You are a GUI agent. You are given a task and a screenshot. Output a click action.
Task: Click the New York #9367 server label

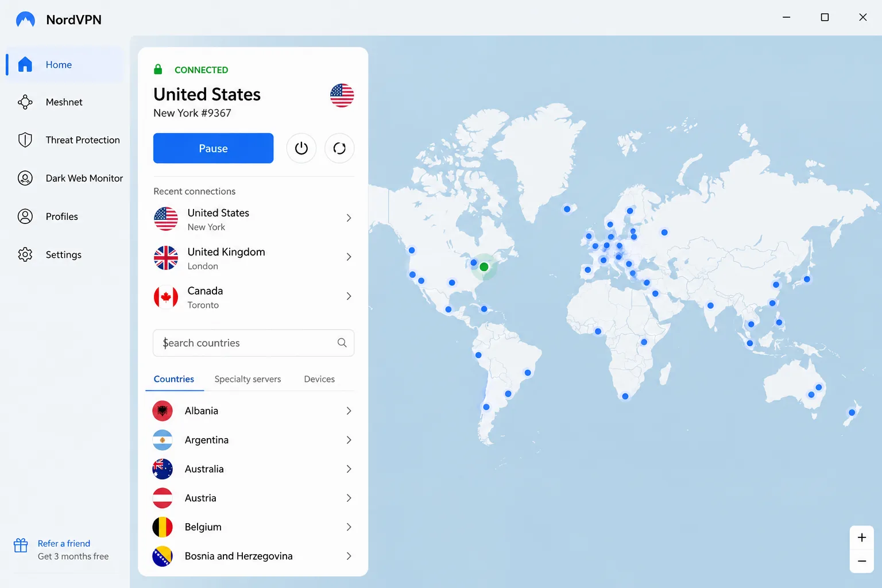192,113
